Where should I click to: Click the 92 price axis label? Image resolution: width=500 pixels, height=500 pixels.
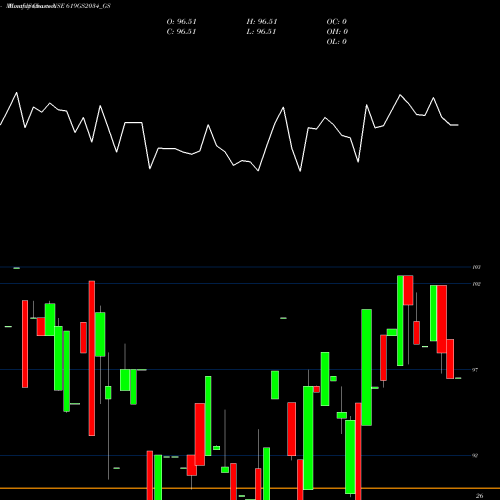point(475,456)
